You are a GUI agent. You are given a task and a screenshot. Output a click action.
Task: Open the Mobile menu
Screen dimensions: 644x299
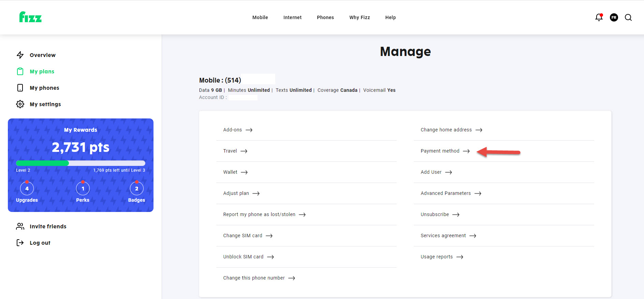(x=260, y=17)
